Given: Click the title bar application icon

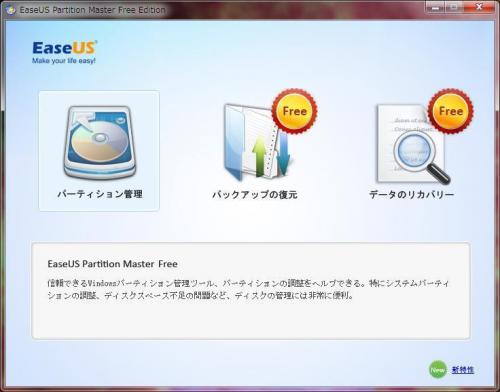Looking at the screenshot, I should coord(10,10).
